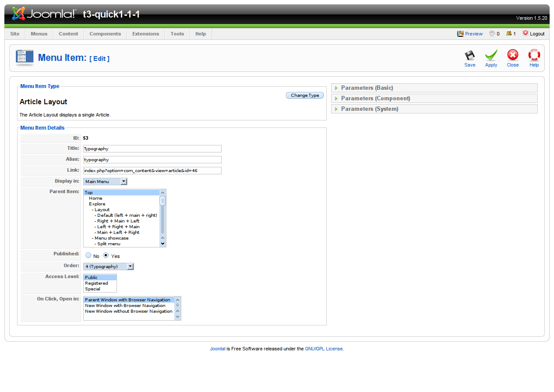Select New Window with Browser Navigation

pyautogui.click(x=129, y=306)
